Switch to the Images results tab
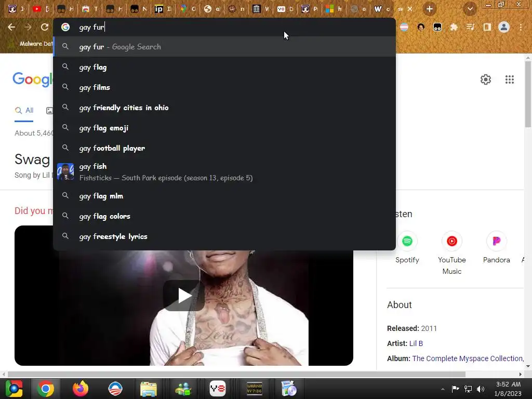 point(49,111)
